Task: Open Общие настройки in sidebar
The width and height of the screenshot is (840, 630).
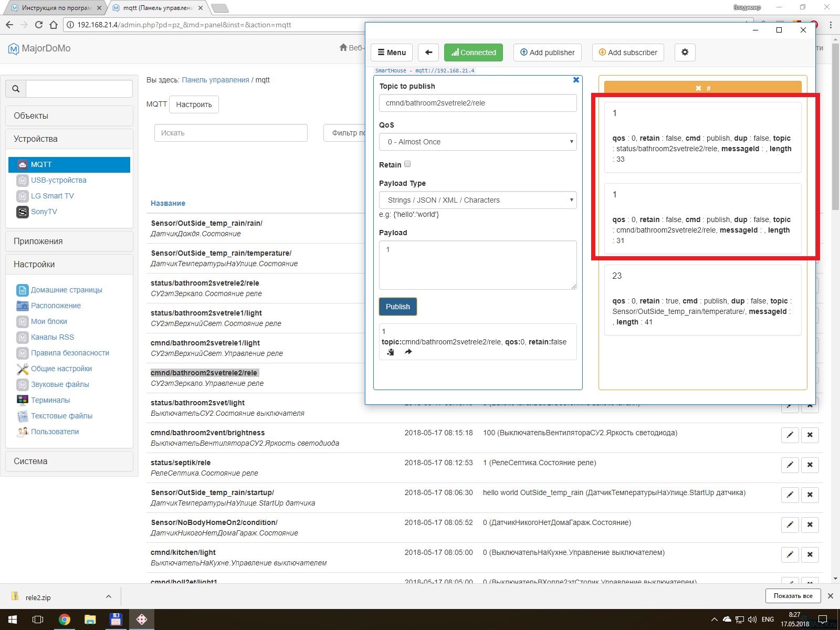Action: pyautogui.click(x=61, y=369)
